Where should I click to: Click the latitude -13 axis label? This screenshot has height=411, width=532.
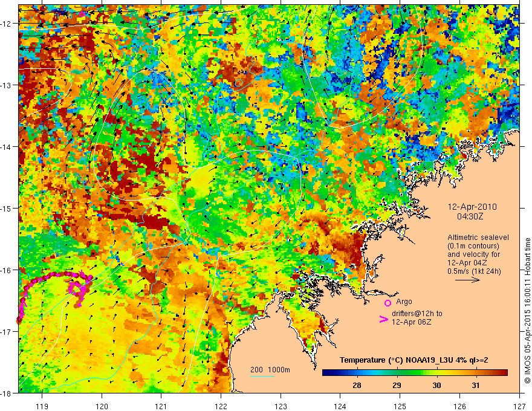click(7, 85)
